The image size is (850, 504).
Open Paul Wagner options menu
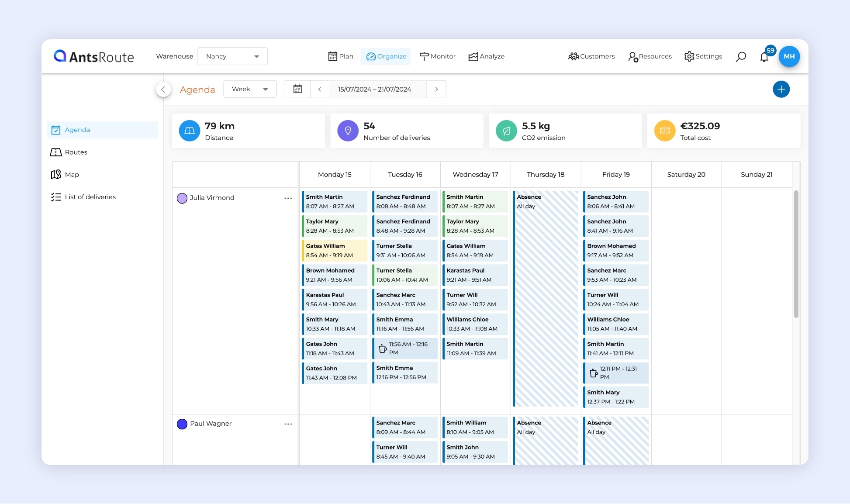tap(288, 424)
